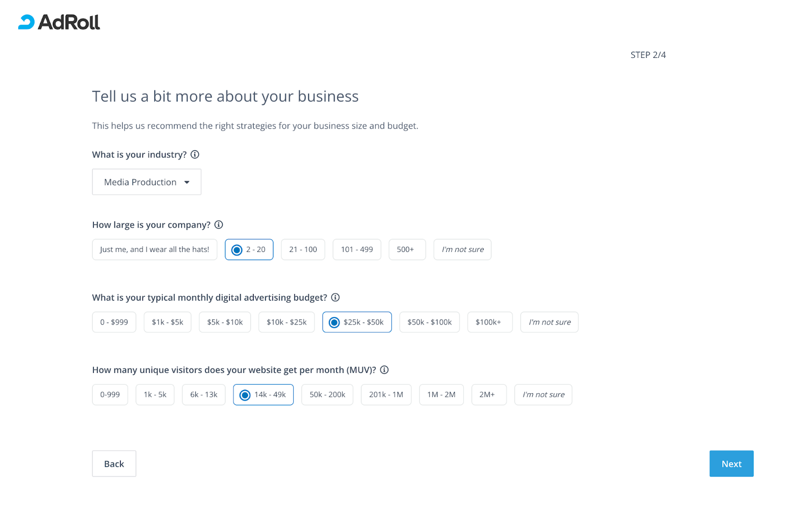This screenshot has width=812, height=511.
Task: Choose 50k - 200k monthly visitors
Action: coord(327,395)
